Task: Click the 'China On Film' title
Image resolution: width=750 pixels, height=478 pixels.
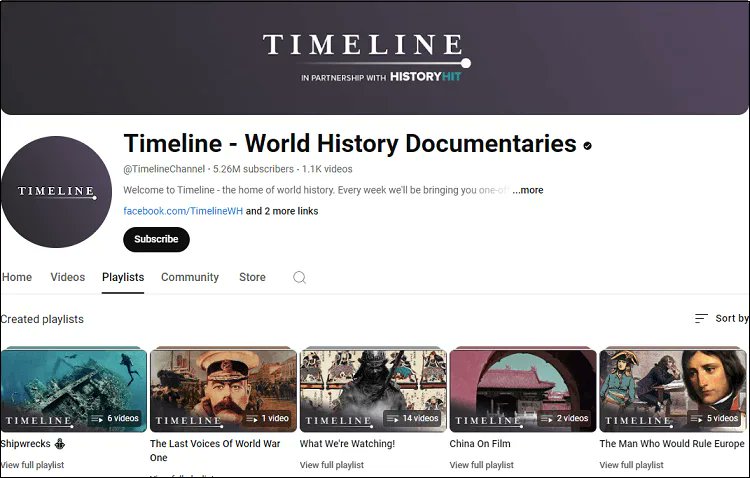Action: [x=480, y=444]
